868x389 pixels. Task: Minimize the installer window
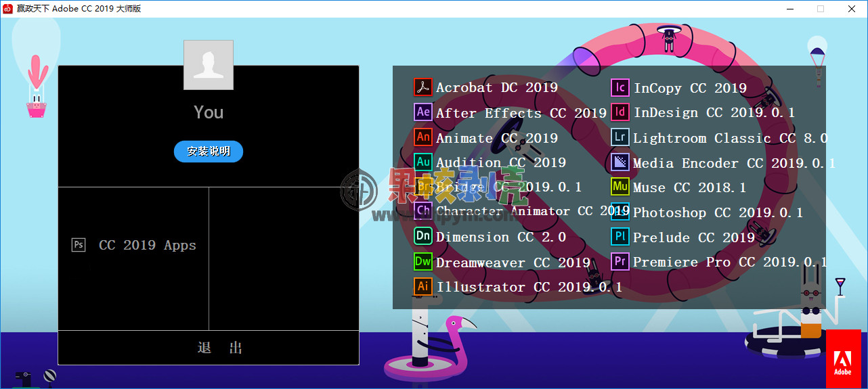(789, 9)
